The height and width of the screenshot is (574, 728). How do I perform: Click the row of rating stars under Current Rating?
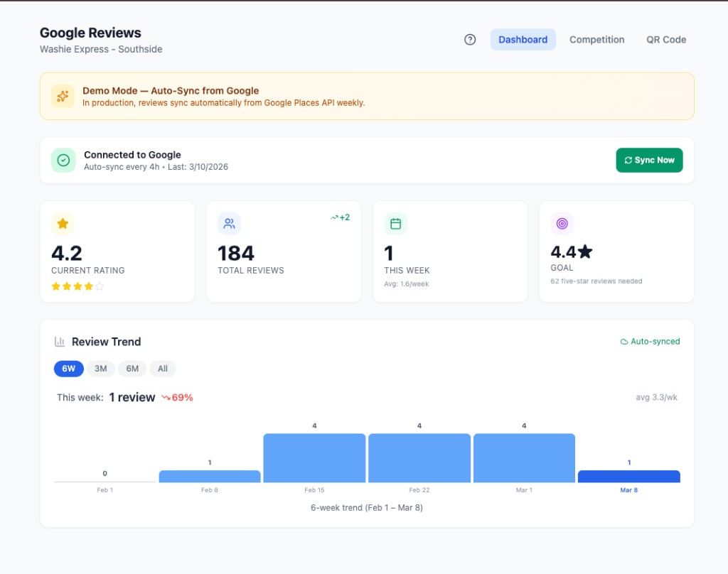77,286
